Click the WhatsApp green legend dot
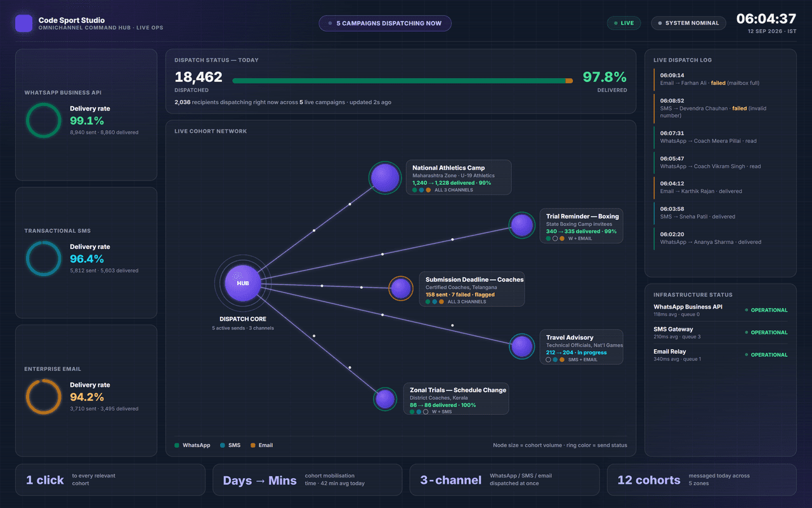Viewport: 812px width, 508px height. (177, 445)
